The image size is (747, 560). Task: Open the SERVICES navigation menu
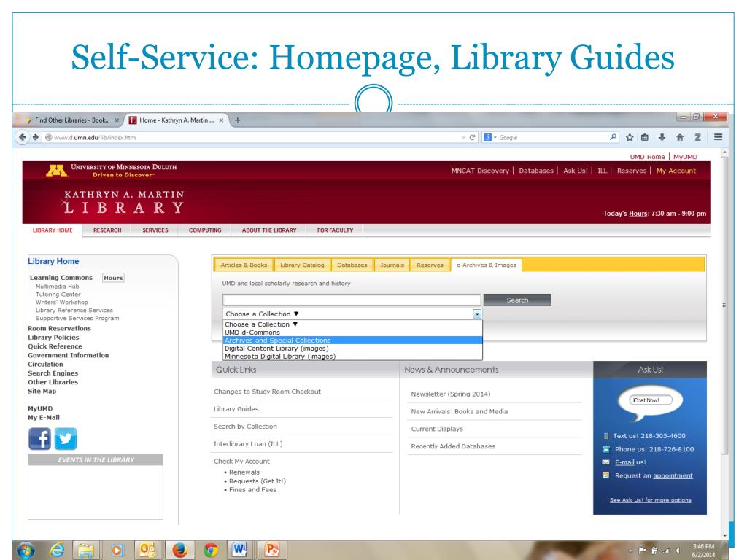point(155,230)
